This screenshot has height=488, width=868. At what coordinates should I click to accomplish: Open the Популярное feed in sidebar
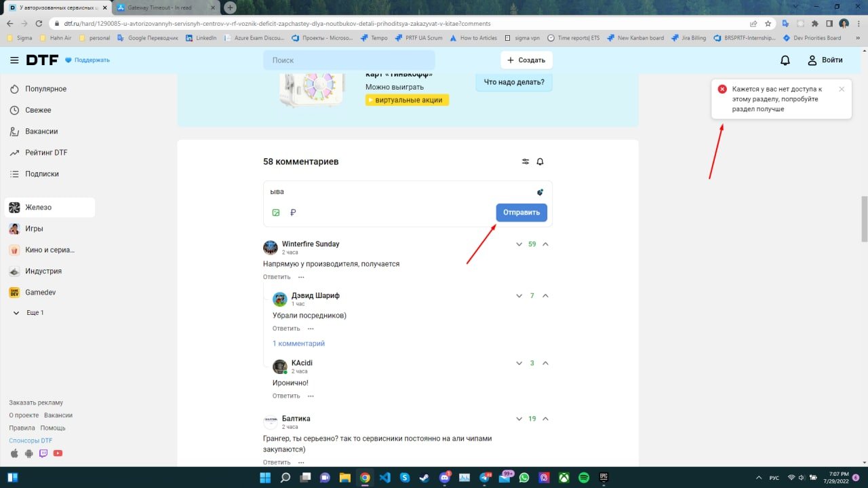(45, 89)
